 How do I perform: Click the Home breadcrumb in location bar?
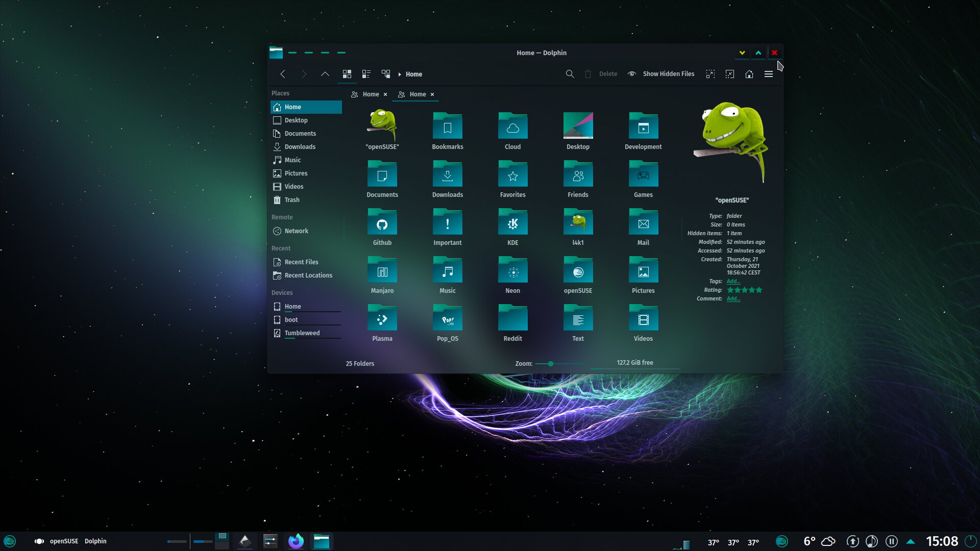414,74
